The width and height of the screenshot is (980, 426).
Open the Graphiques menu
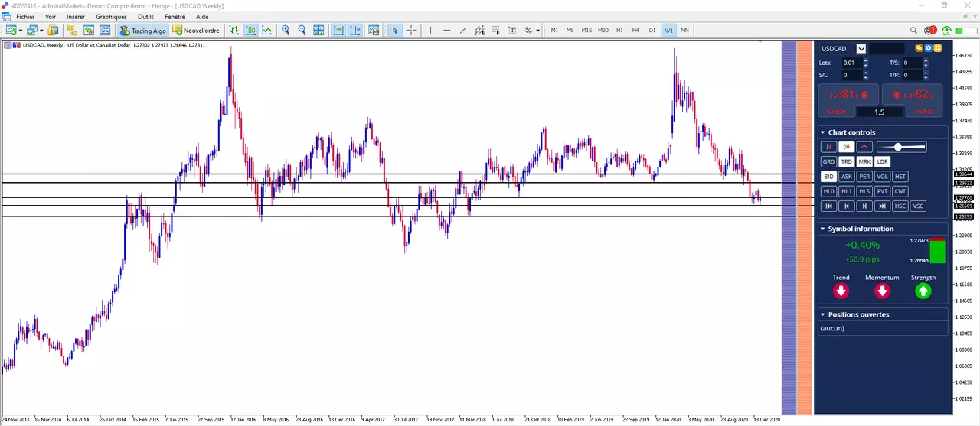click(111, 16)
